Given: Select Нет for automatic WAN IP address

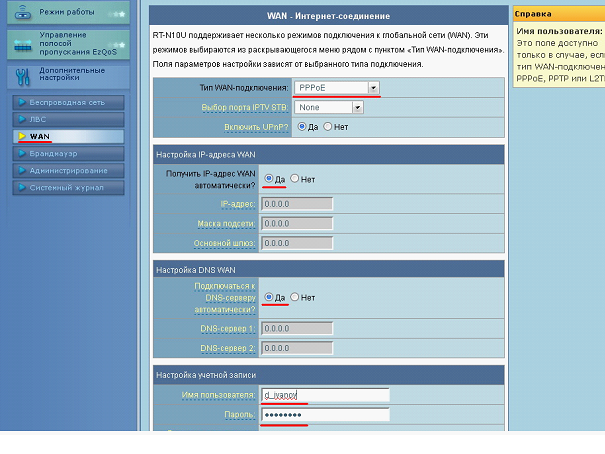Looking at the screenshot, I should click(x=294, y=179).
